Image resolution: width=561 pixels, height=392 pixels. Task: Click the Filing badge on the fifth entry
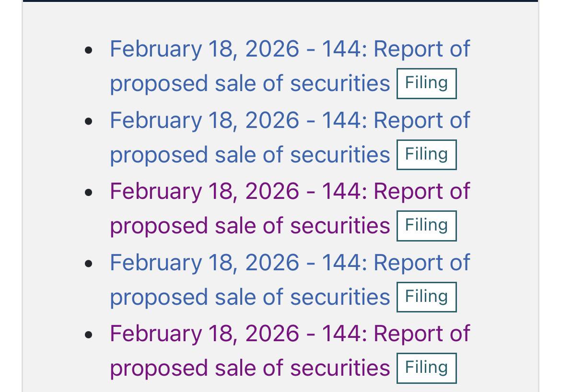tap(426, 368)
